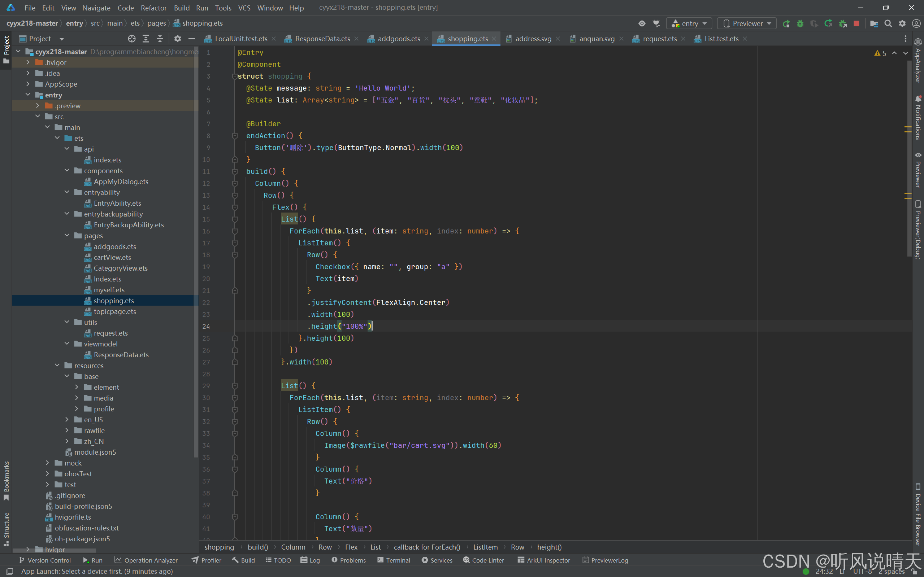This screenshot has width=924, height=577.
Task: Click the Select Opened File target icon
Action: click(132, 39)
